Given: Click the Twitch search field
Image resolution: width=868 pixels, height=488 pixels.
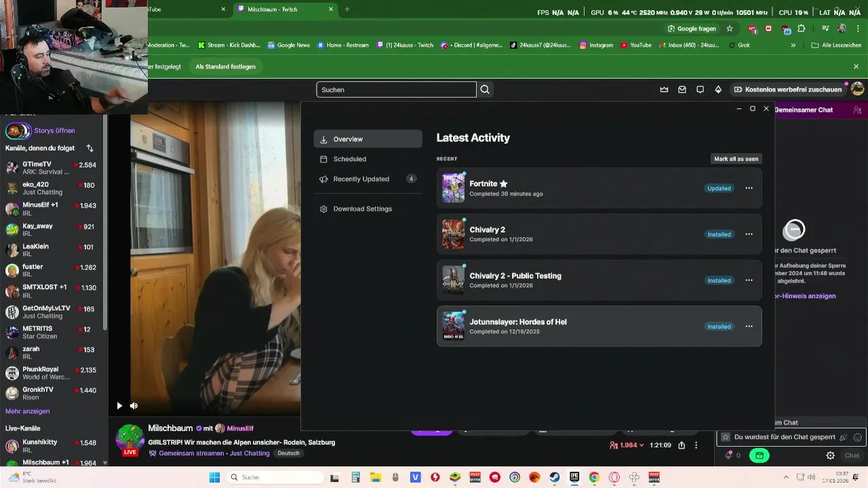Looking at the screenshot, I should tap(396, 89).
